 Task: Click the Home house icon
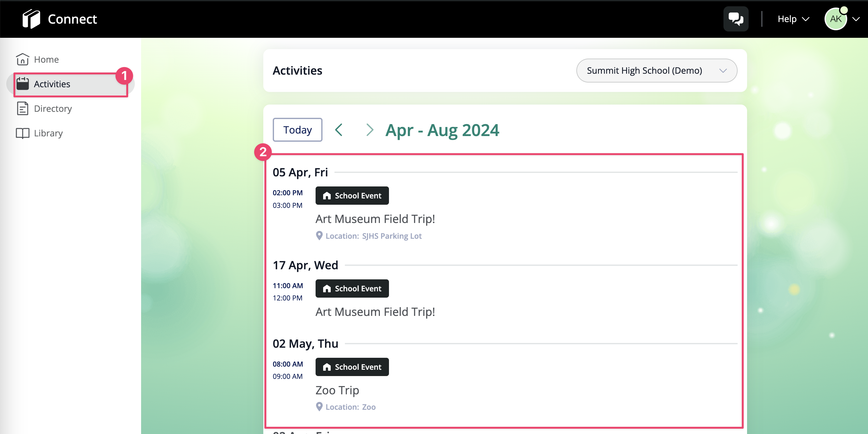click(x=23, y=59)
